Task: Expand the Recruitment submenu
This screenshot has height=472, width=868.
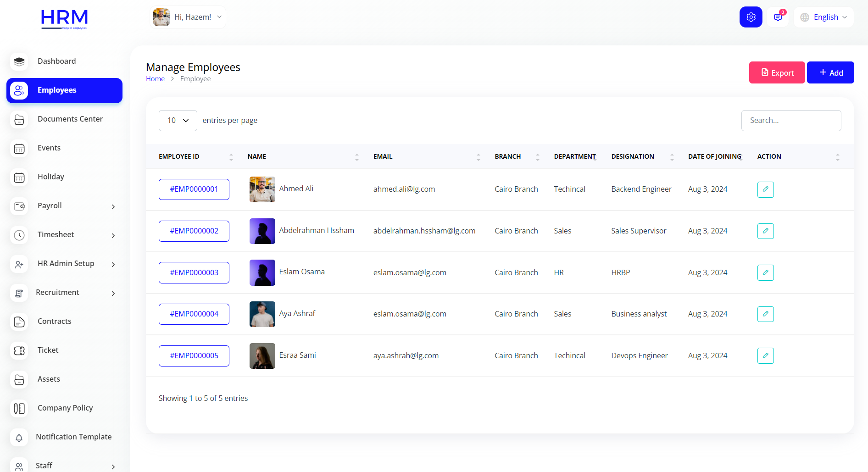Action: pos(113,294)
